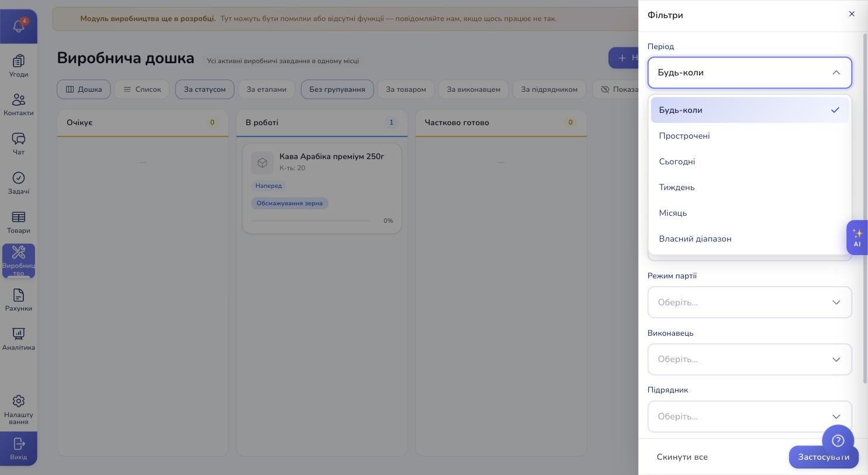Image resolution: width=868 pixels, height=475 pixels.
Task: Open Виробництво section in sidebar
Action: click(19, 261)
